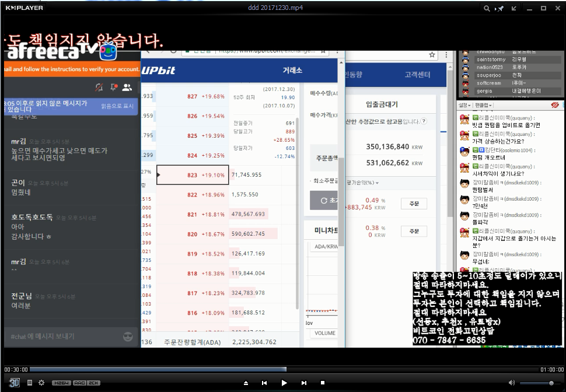Viewport: 566px width, 392px height.
Task: Click the KMPlayer logo menu
Action: pos(24,8)
